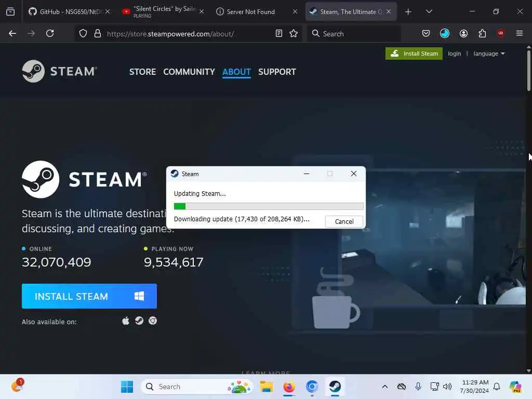This screenshot has width=532, height=399.
Task: Open the widgets icon with badge
Action: point(17,386)
